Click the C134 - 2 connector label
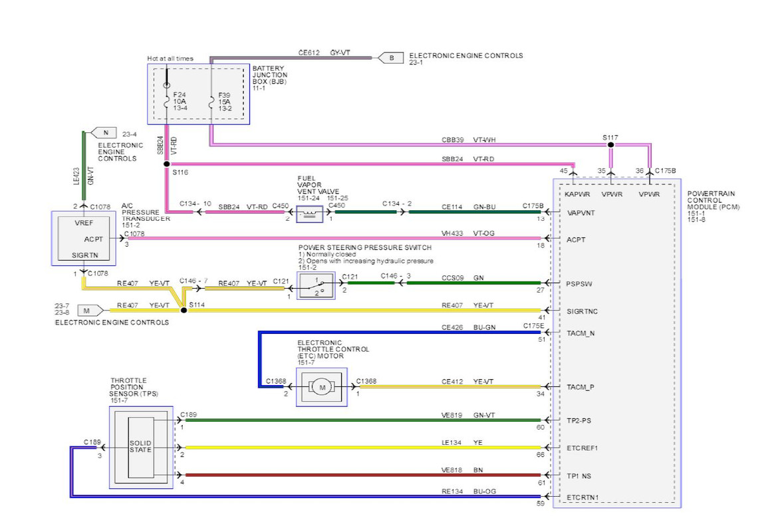766x532 pixels. [397, 203]
